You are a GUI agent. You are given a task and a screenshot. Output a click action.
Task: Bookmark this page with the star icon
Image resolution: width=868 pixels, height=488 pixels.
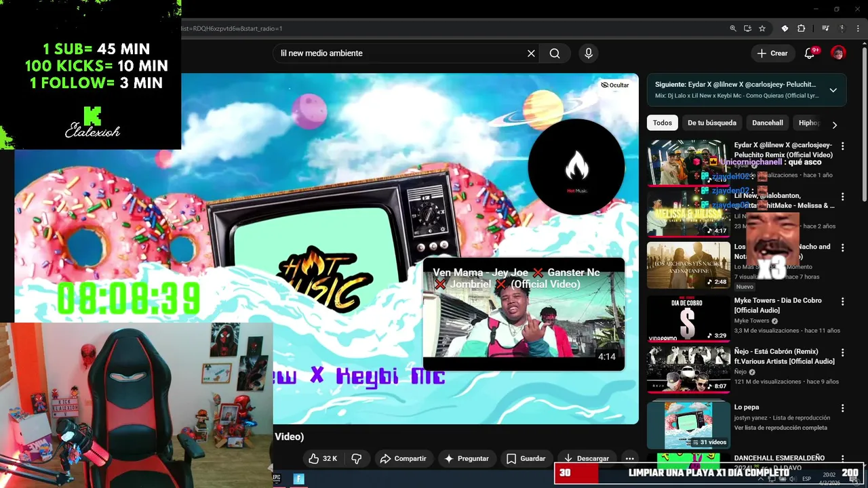point(762,28)
